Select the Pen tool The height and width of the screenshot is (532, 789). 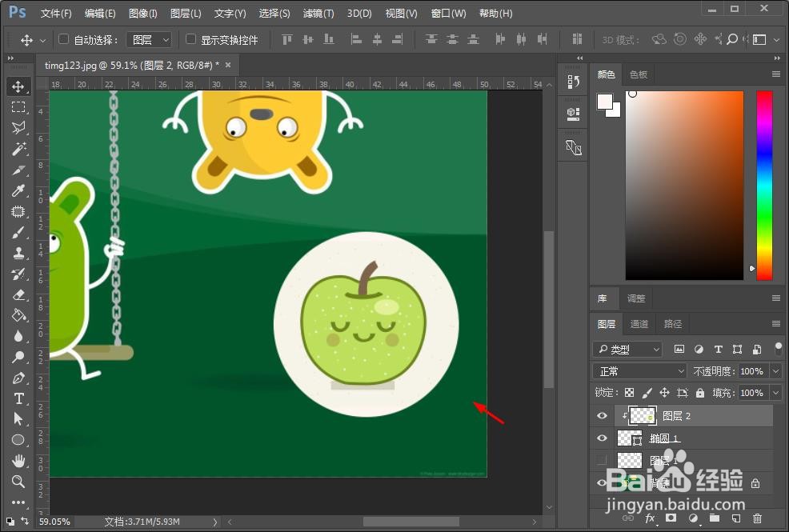click(18, 378)
